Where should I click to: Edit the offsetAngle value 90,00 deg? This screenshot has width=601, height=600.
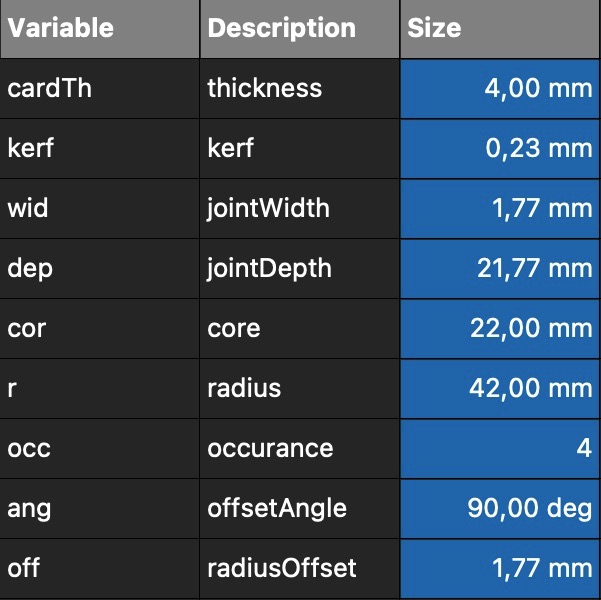[x=500, y=508]
